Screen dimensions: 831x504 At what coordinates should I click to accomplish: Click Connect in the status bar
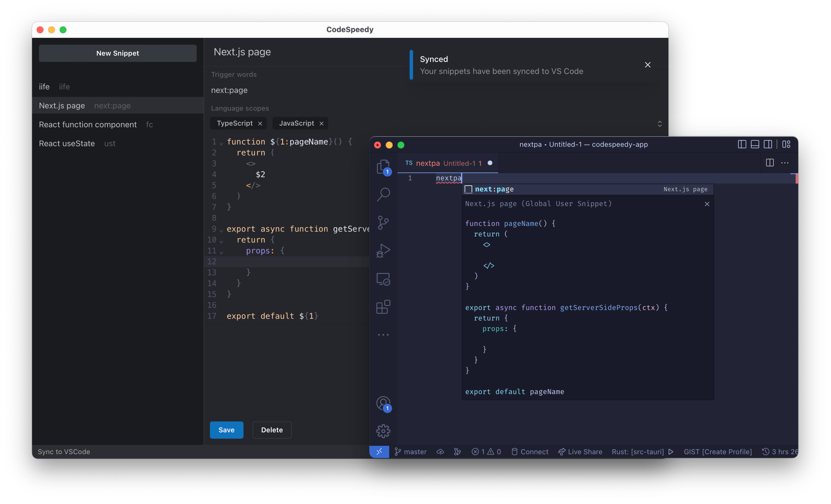pyautogui.click(x=530, y=452)
